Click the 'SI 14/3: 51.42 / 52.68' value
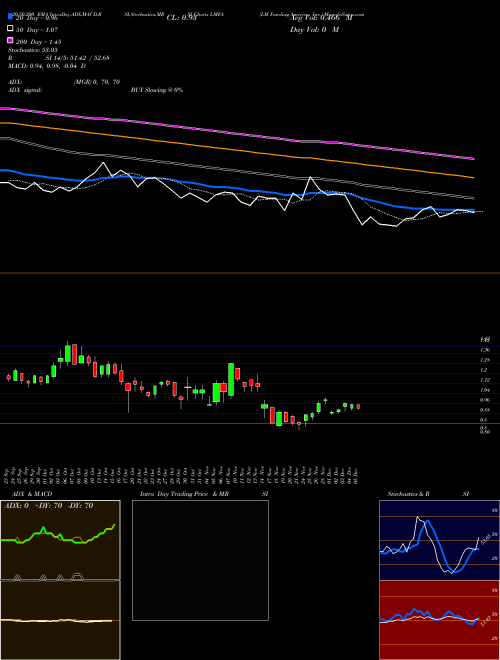 pos(77,58)
